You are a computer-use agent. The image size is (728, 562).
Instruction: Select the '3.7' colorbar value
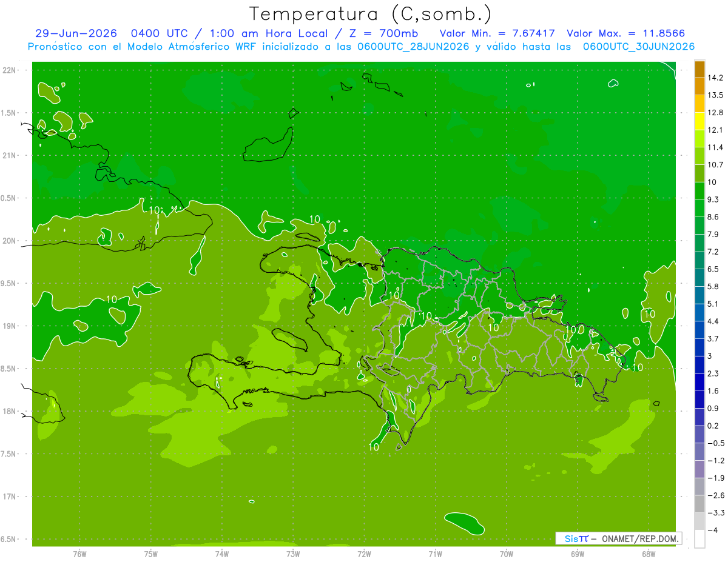[x=713, y=338]
